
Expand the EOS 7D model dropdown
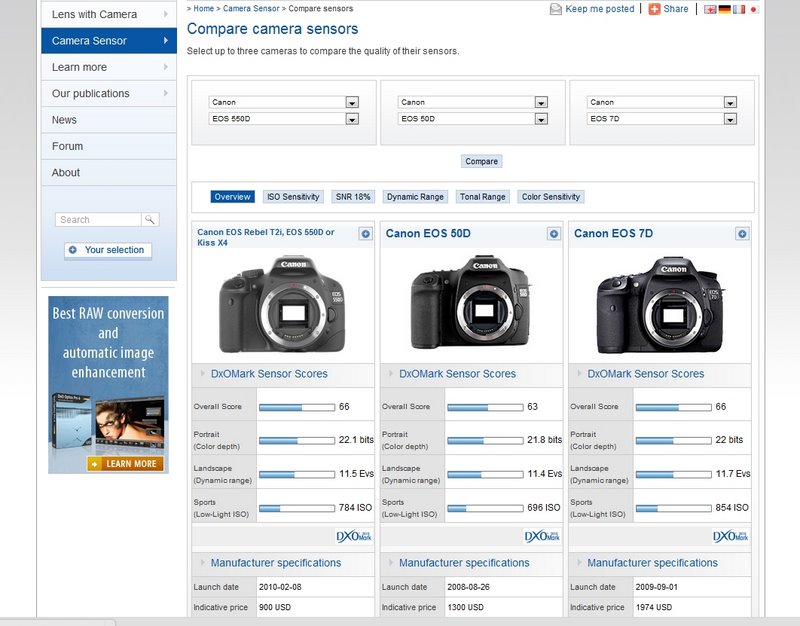pyautogui.click(x=729, y=119)
